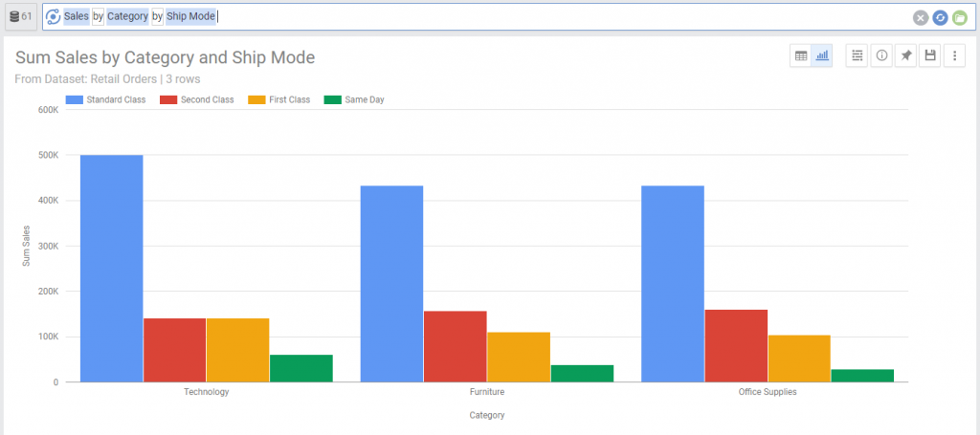Click the 'Furniture' axis label

[487, 393]
